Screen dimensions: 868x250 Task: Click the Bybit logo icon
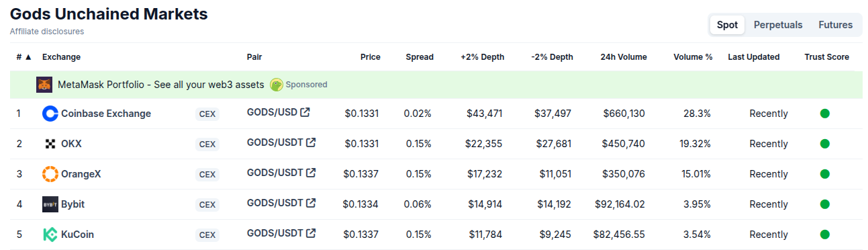[x=50, y=204]
